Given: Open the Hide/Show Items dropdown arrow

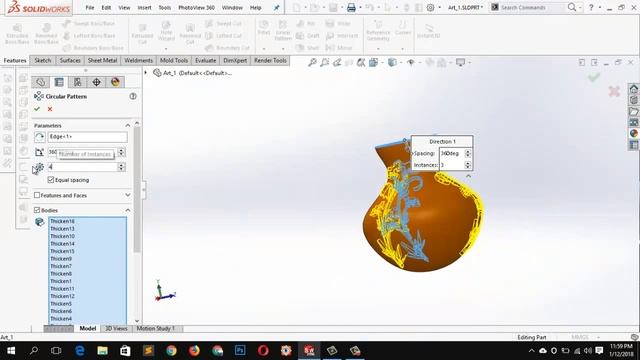Looking at the screenshot, I should 419,62.
